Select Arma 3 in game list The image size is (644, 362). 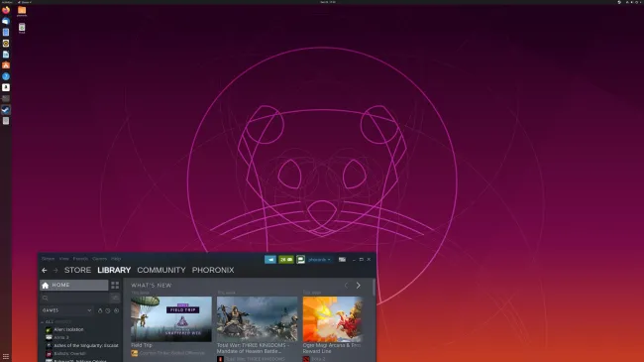point(61,337)
